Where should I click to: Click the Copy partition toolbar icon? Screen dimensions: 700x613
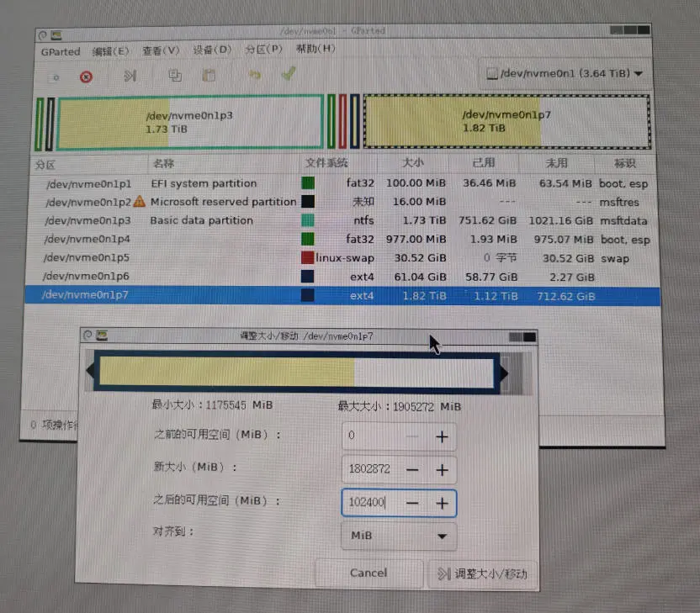[174, 76]
